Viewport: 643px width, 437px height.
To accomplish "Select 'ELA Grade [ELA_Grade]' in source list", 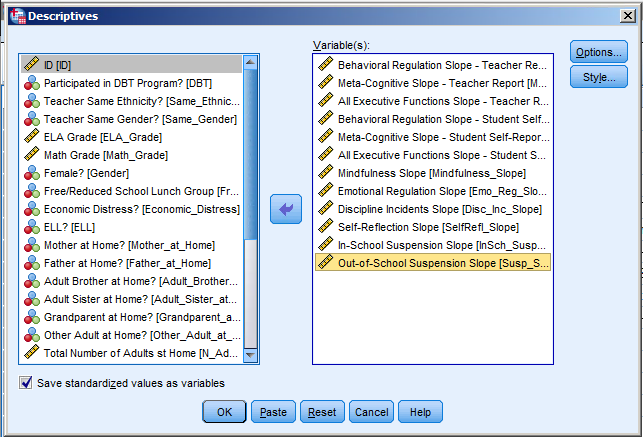I will 132,137.
